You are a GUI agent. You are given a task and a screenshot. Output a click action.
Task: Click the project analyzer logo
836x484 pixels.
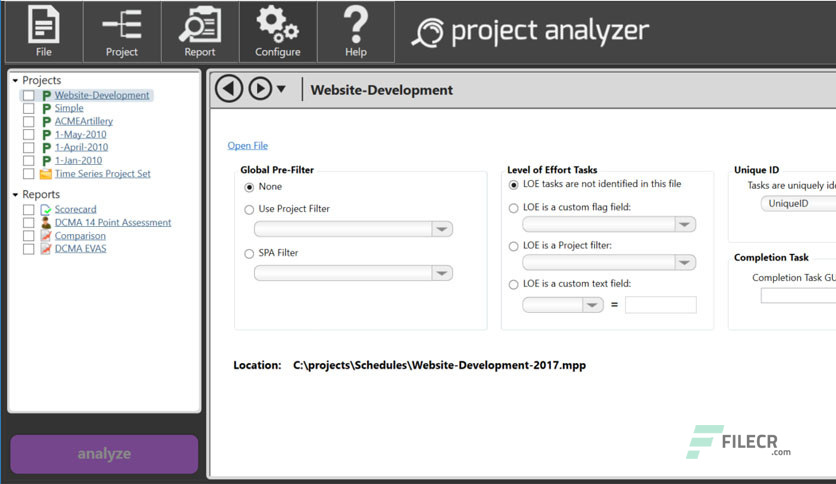(530, 31)
